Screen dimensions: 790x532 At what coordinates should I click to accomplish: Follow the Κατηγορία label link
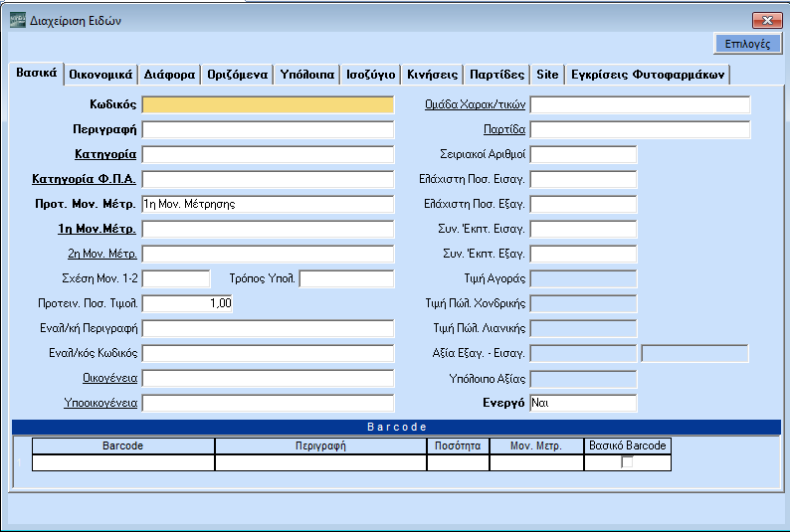tap(105, 154)
